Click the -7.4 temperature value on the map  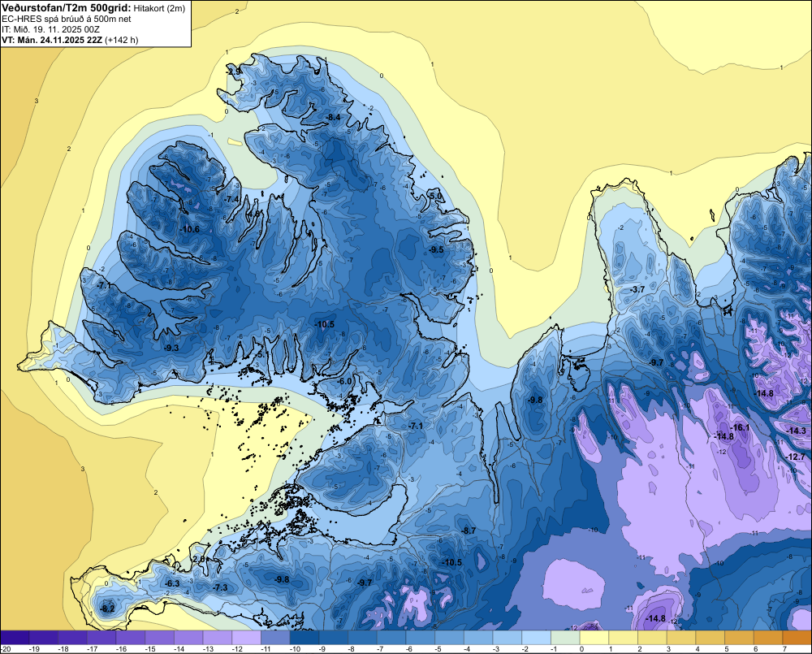(232, 199)
